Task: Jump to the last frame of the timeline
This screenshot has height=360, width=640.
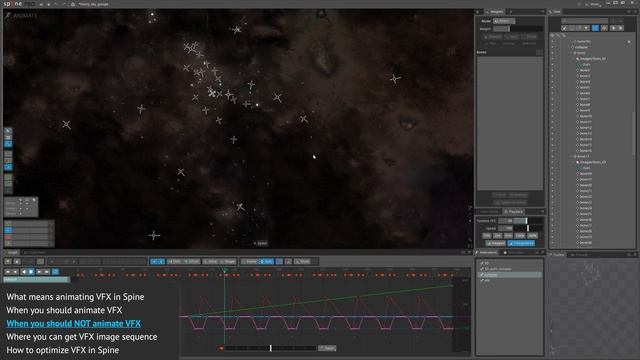Action: [x=47, y=272]
